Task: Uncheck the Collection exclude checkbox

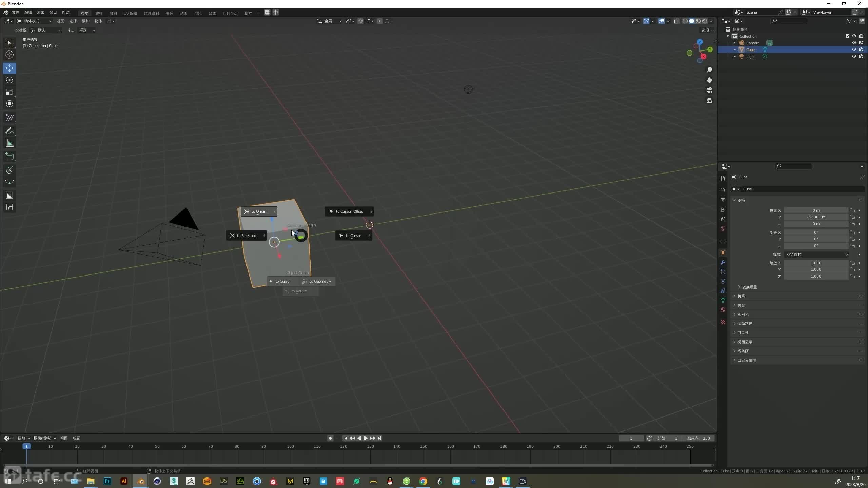Action: point(848,36)
